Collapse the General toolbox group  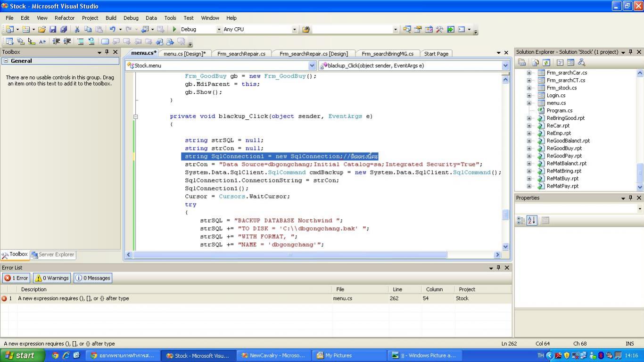(x=6, y=61)
